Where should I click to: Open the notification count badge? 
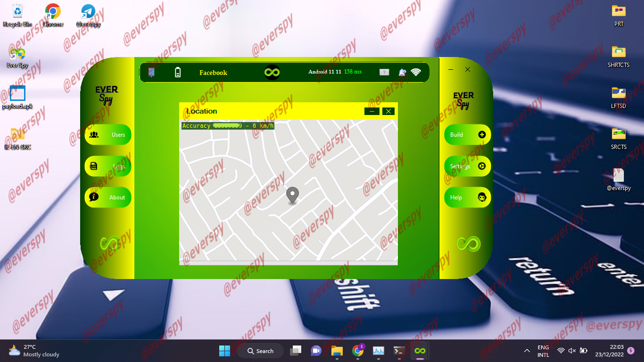tap(631, 351)
